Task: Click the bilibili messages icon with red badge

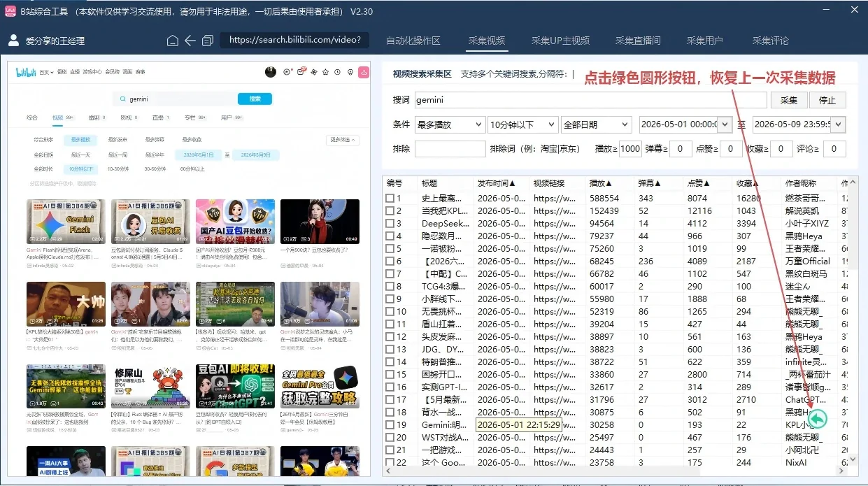Action: [301, 71]
